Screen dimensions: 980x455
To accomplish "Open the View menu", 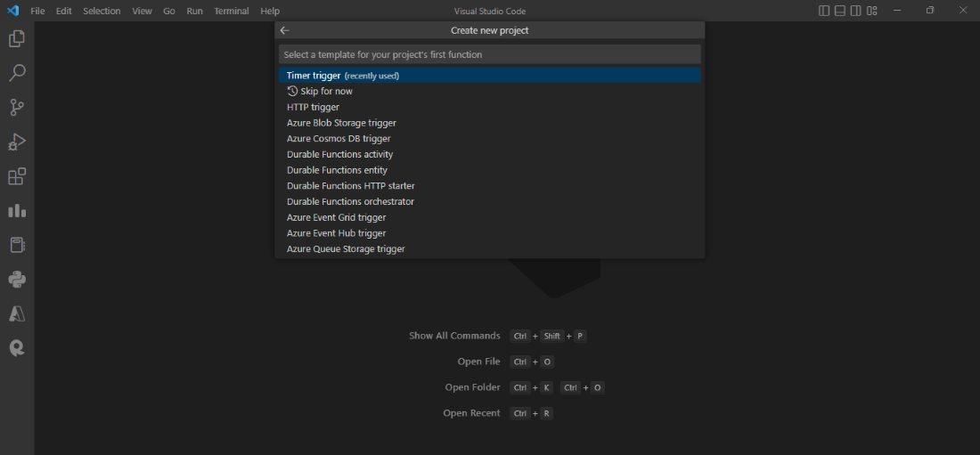I will (142, 11).
